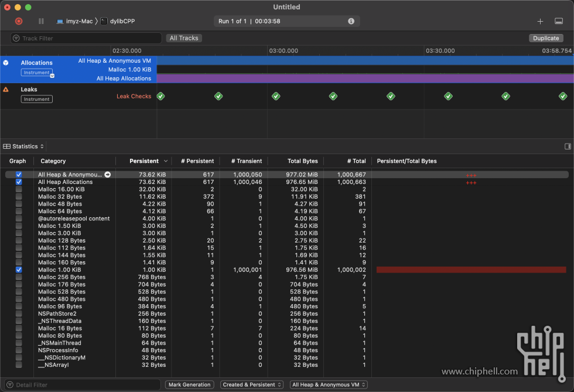Open run info with the info icon
Image resolution: width=574 pixels, height=392 pixels.
tap(351, 21)
